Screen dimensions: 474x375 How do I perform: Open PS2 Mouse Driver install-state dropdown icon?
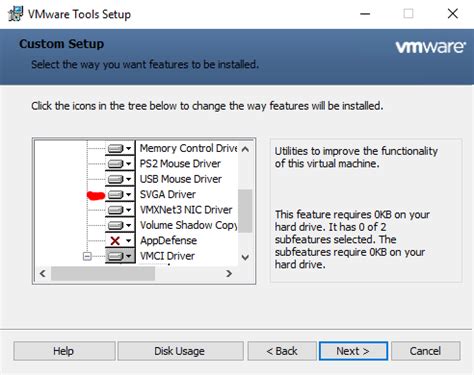[x=120, y=163]
